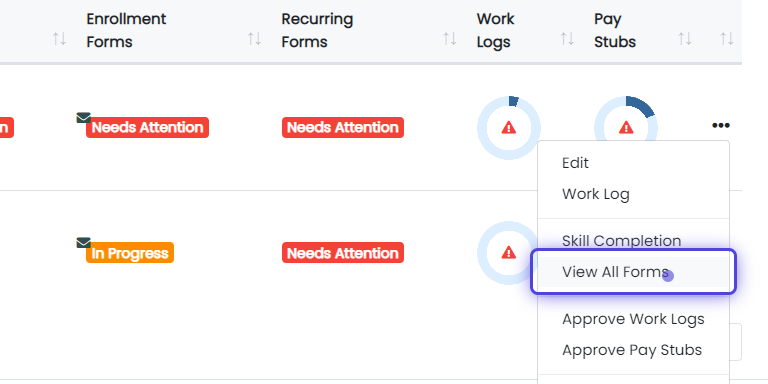Click the Pay Stubs column header
The width and height of the screenshot is (768, 384).
615,30
